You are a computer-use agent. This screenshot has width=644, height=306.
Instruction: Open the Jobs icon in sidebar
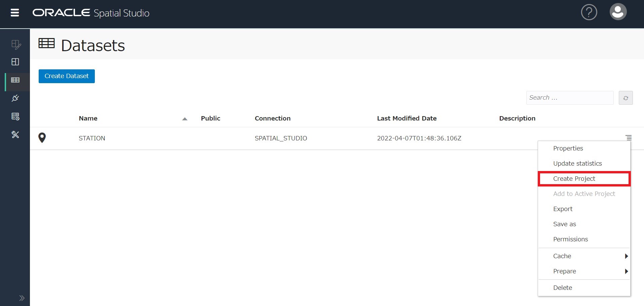pos(15,116)
